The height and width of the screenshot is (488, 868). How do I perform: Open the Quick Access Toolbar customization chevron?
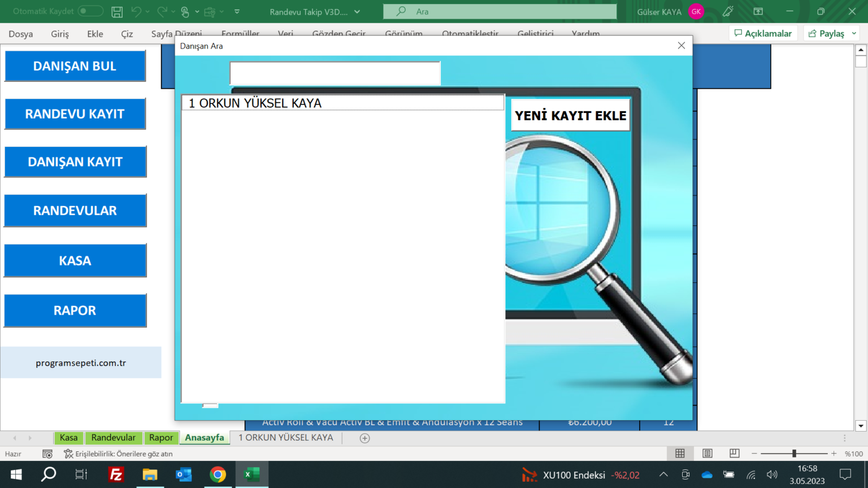pyautogui.click(x=237, y=11)
